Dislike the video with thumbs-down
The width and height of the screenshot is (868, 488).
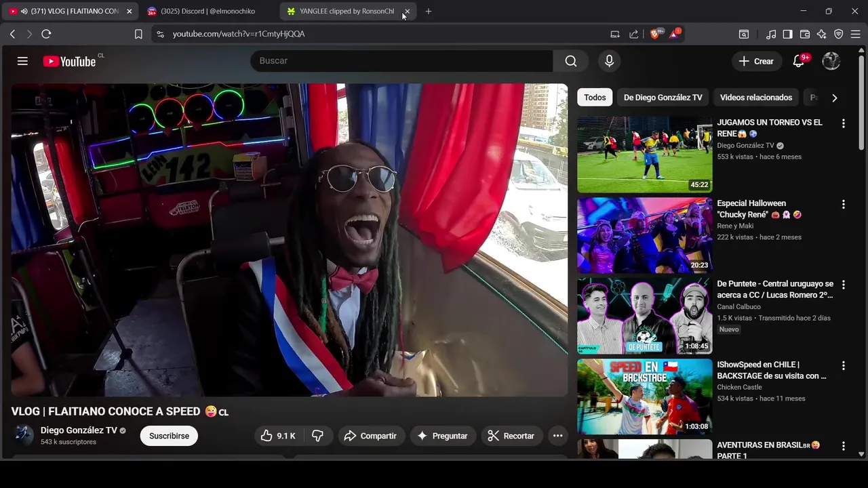pos(317,436)
